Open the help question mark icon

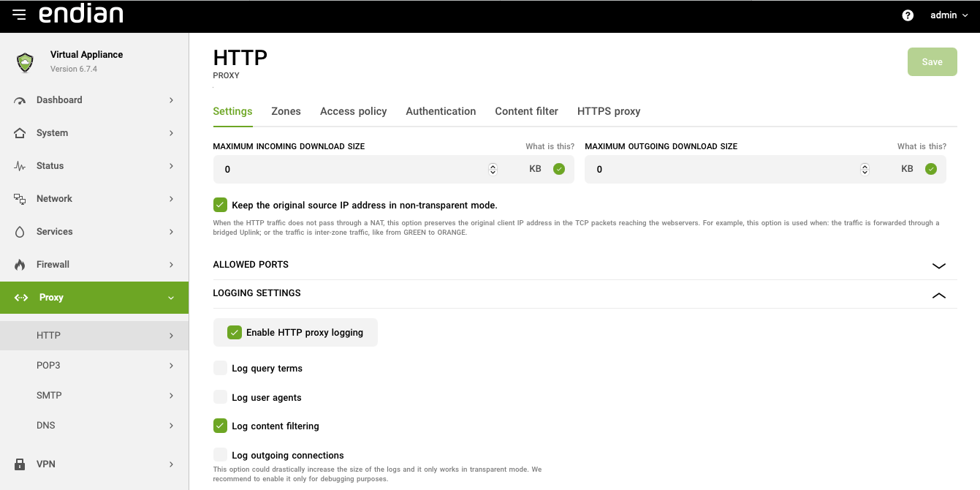pos(908,15)
